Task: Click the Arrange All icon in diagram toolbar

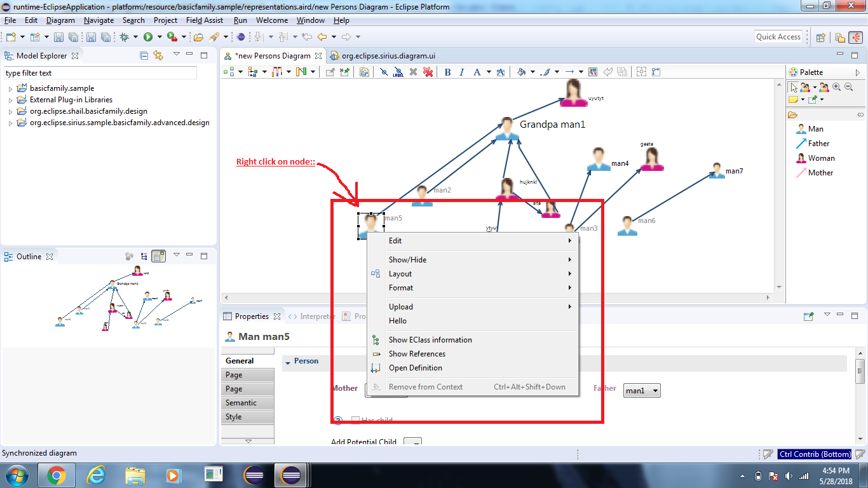Action: pos(229,72)
